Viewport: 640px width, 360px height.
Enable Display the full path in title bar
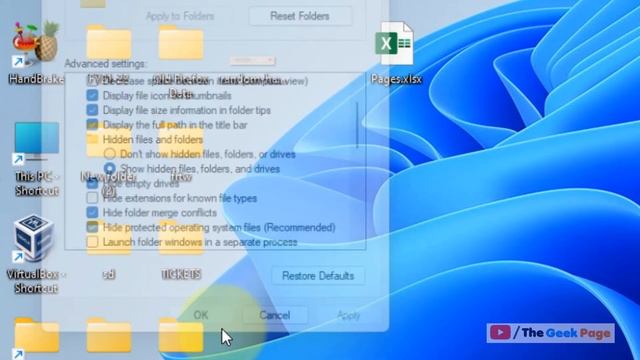point(92,125)
